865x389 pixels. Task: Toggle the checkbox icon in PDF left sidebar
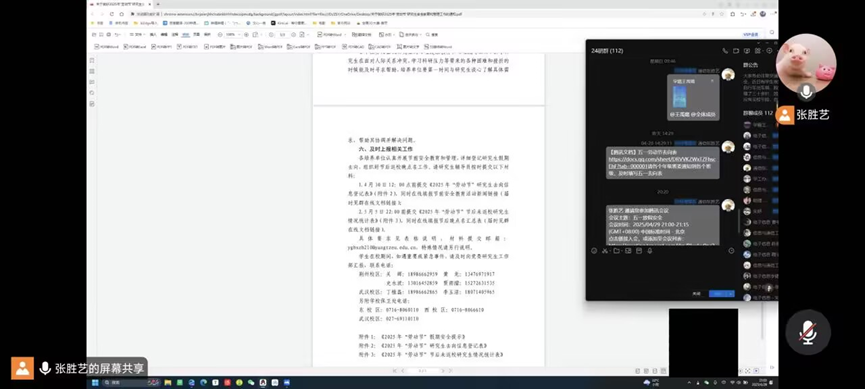(92, 104)
